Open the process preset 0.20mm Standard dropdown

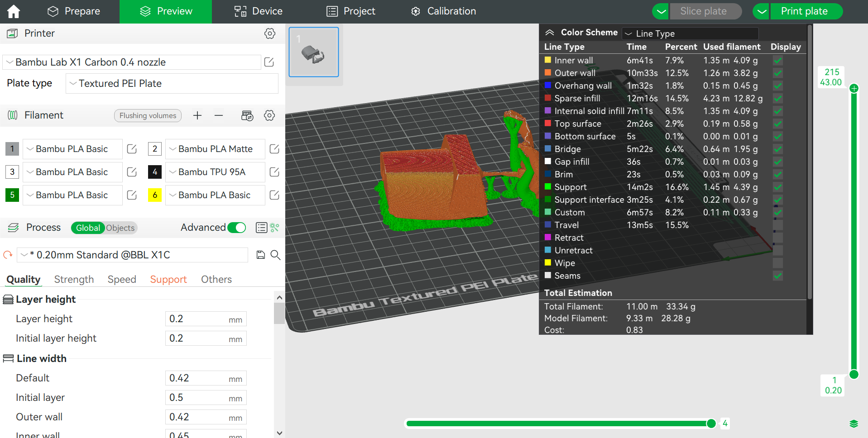pos(133,255)
